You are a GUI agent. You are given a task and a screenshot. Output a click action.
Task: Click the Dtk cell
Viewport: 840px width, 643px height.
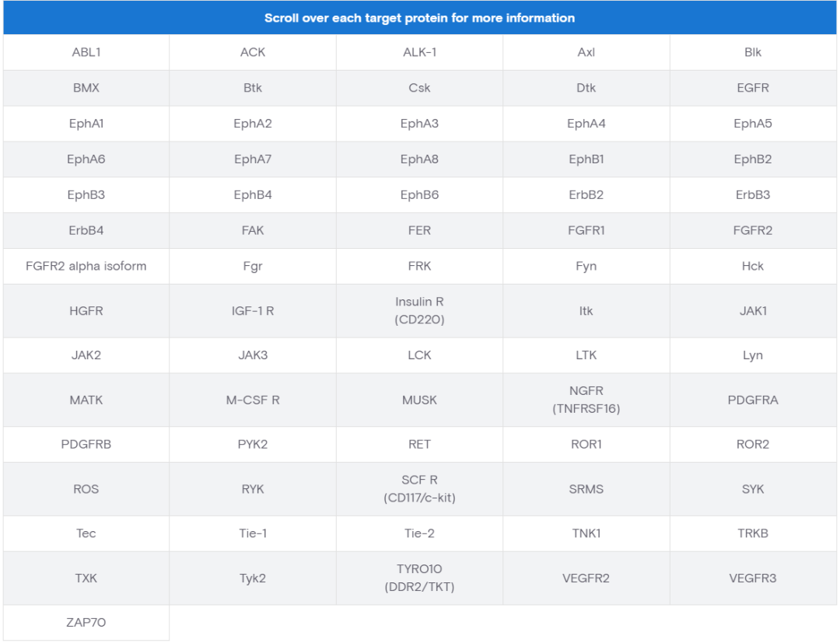586,88
